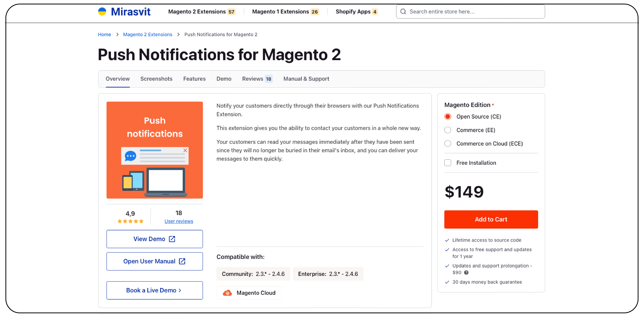Go to Home breadcrumb link
The image size is (644, 318).
point(104,35)
